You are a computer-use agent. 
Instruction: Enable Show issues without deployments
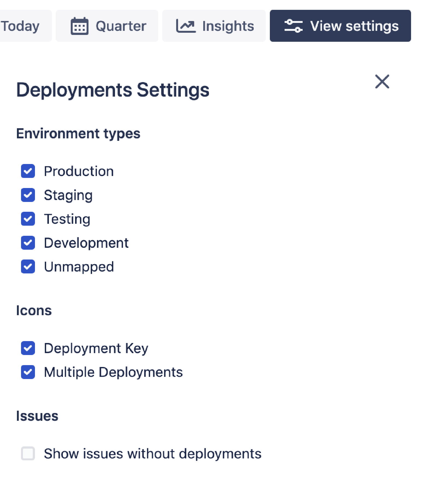pos(28,453)
